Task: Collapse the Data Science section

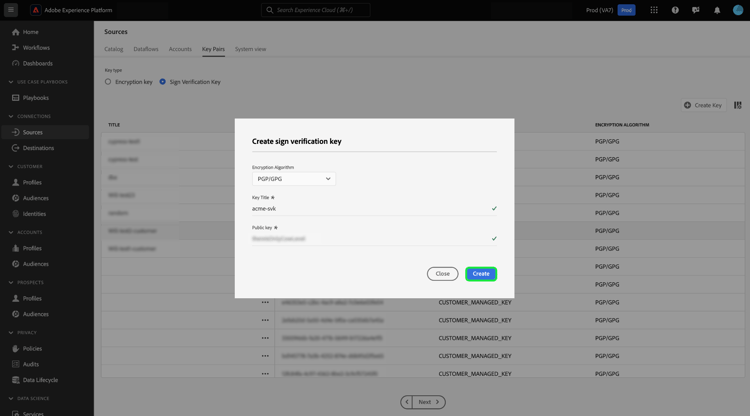Action: (11, 398)
